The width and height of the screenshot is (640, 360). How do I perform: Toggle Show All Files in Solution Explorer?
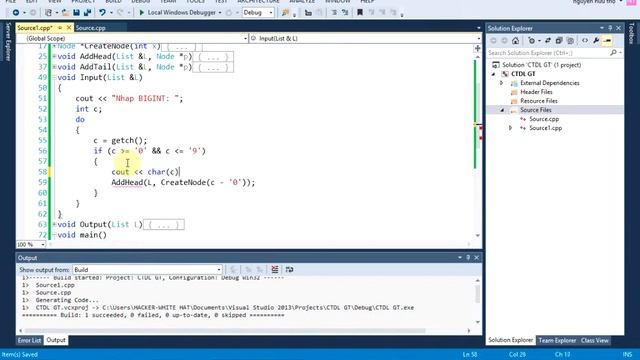click(x=570, y=40)
